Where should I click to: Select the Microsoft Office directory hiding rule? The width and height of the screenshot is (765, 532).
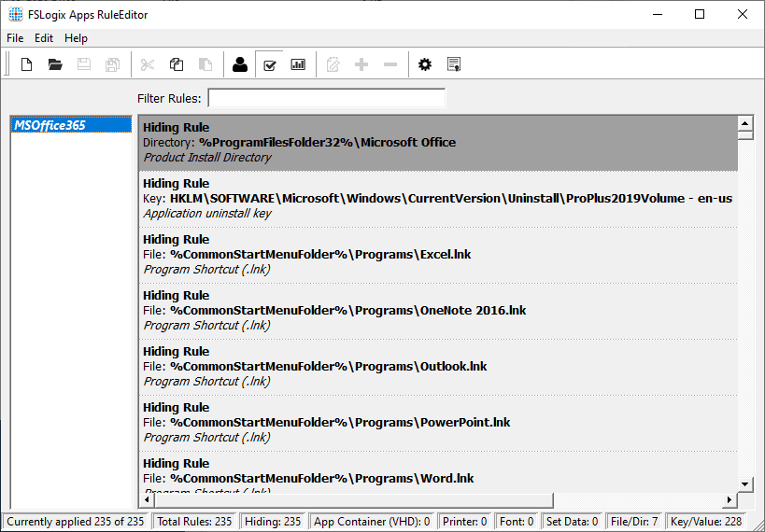[x=438, y=144]
